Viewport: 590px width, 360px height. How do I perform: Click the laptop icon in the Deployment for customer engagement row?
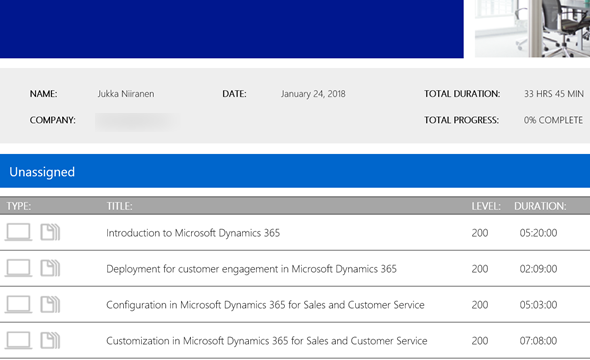[x=18, y=268]
